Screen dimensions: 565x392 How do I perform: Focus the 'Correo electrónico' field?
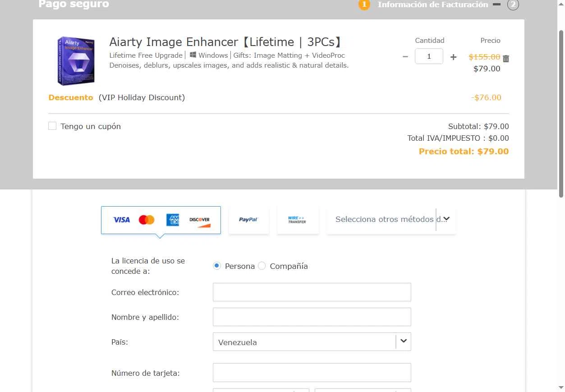coord(312,292)
